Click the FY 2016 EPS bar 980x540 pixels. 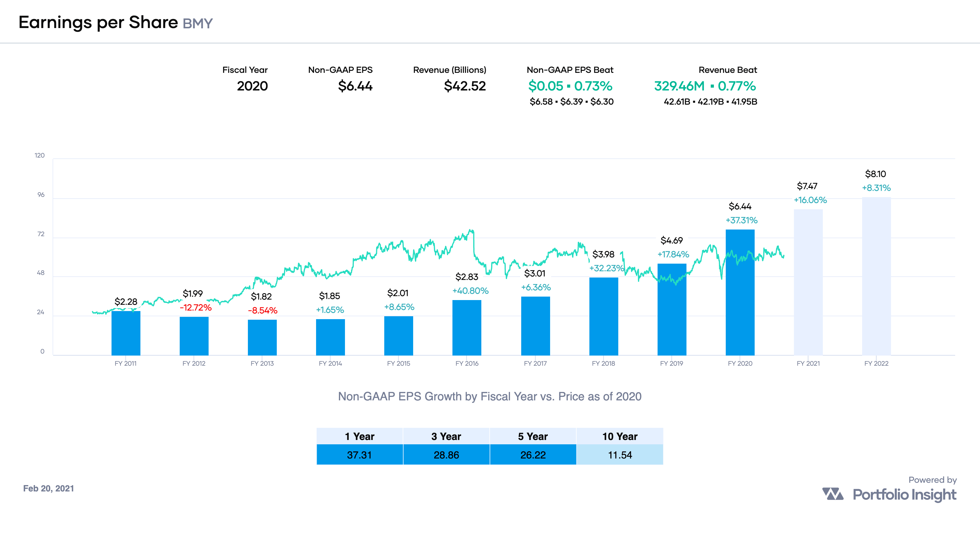pos(467,328)
